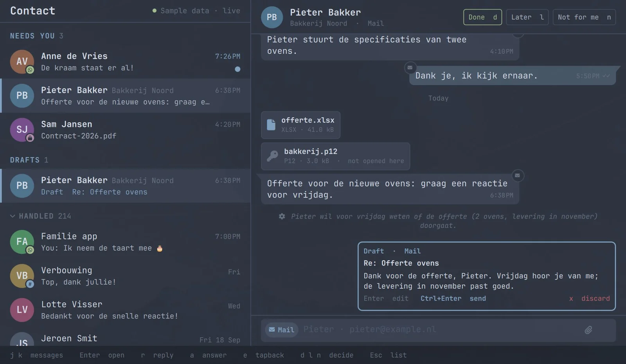Screen dimensions: 626x364
Task: Open the Pieter Bakker draft Re: Offerte ovens
Action: point(125,186)
